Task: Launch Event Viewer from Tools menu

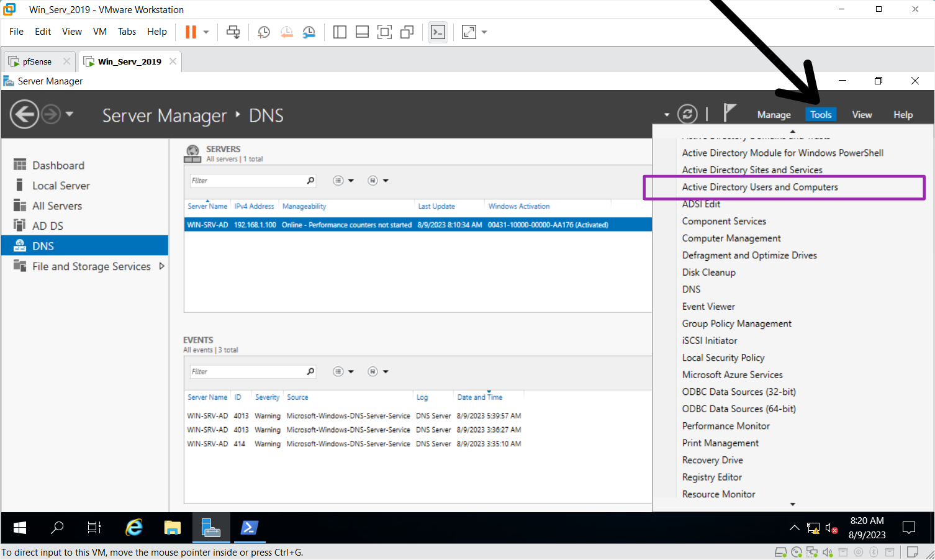Action: pyautogui.click(x=708, y=307)
